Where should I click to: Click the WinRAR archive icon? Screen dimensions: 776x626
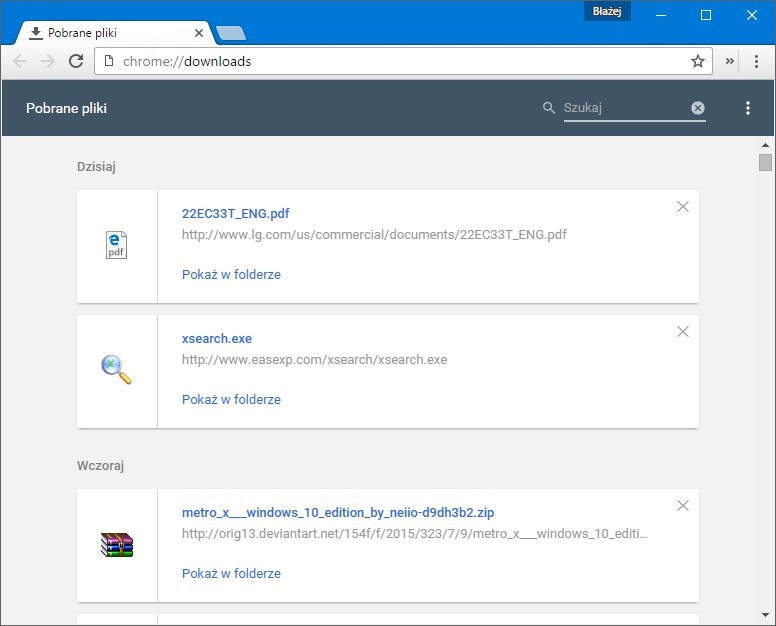117,544
